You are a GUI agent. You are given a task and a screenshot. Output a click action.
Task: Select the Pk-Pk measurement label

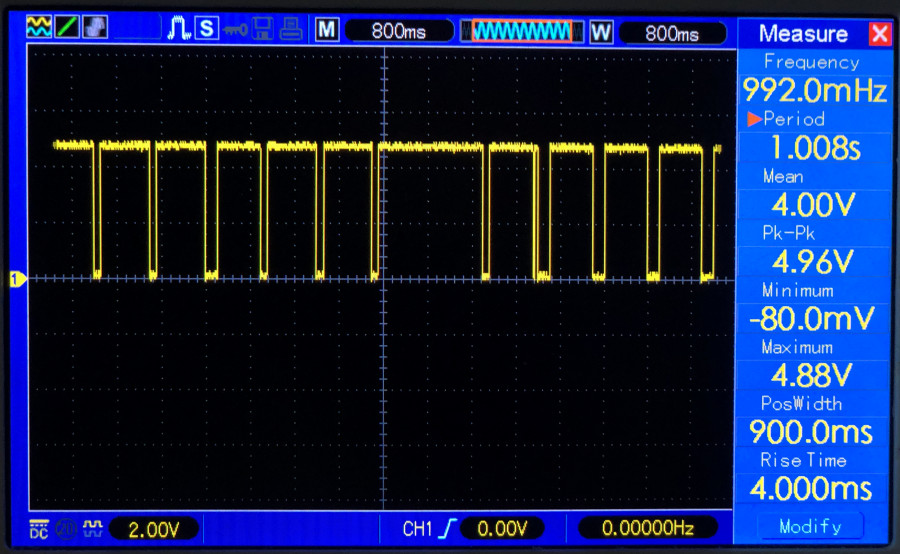[789, 233]
